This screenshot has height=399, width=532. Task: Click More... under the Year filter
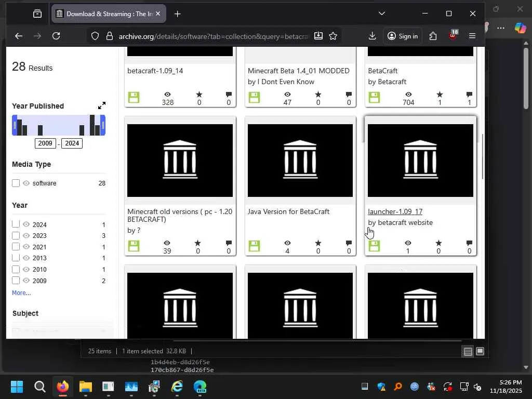[x=21, y=293]
